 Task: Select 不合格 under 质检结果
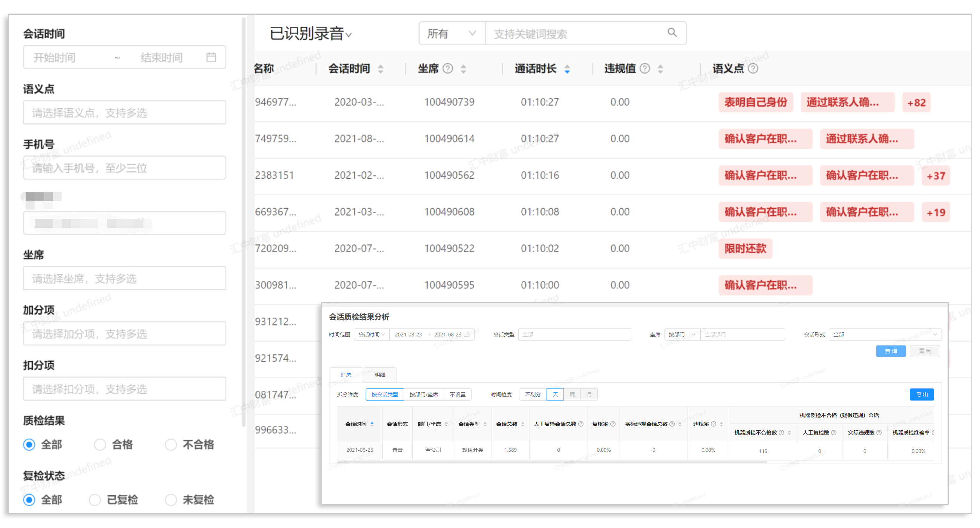[171, 444]
